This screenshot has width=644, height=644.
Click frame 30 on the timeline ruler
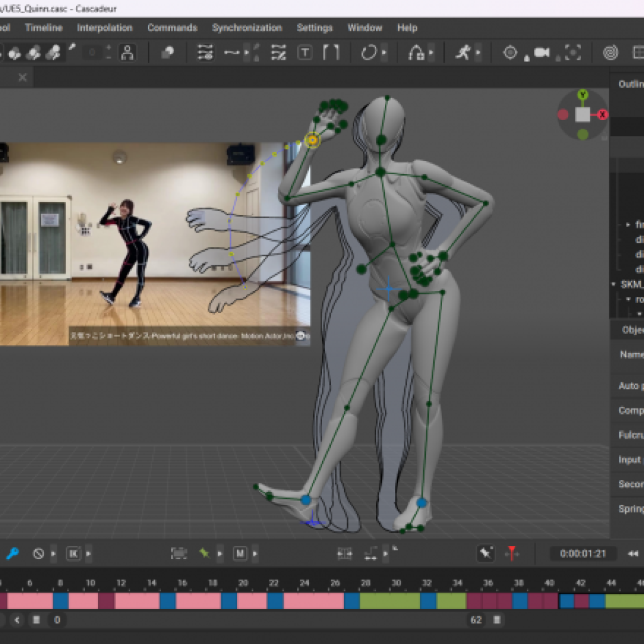click(x=396, y=583)
